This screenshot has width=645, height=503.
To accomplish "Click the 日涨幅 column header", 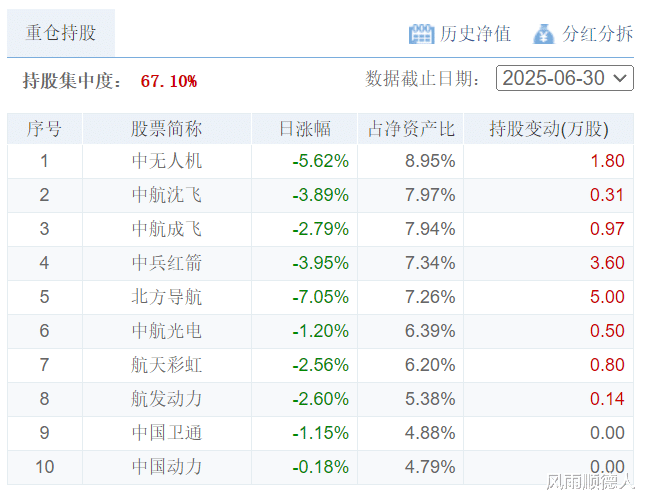I will 304,129.
